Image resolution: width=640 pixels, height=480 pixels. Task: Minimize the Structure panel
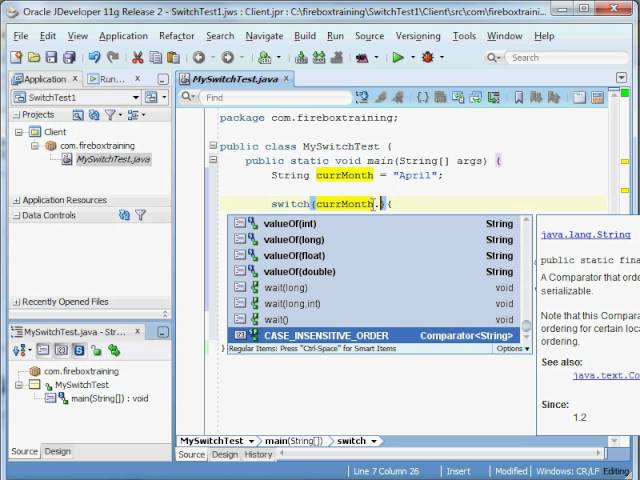point(163,333)
